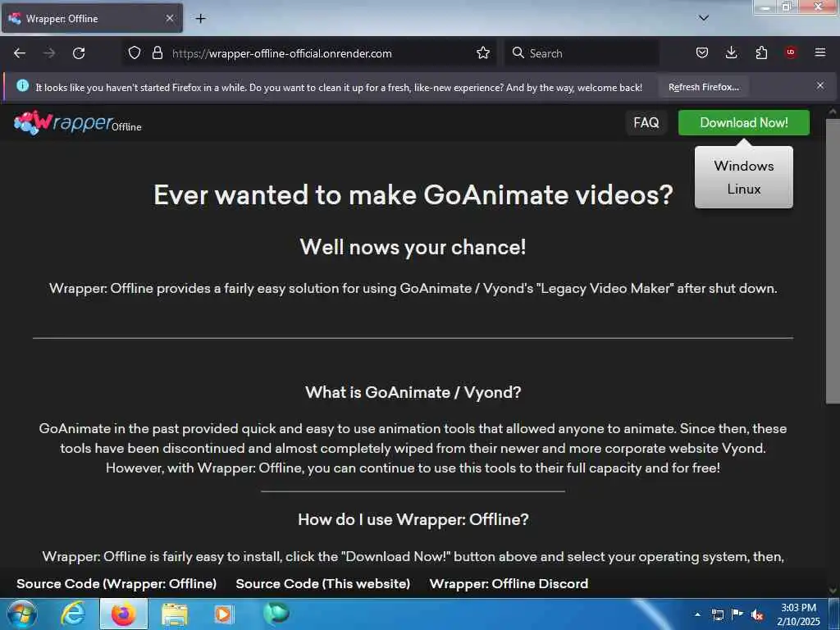The width and height of the screenshot is (840, 630).
Task: Click the 'What is GoAnimate / Vyond?' heading
Action: 413,392
